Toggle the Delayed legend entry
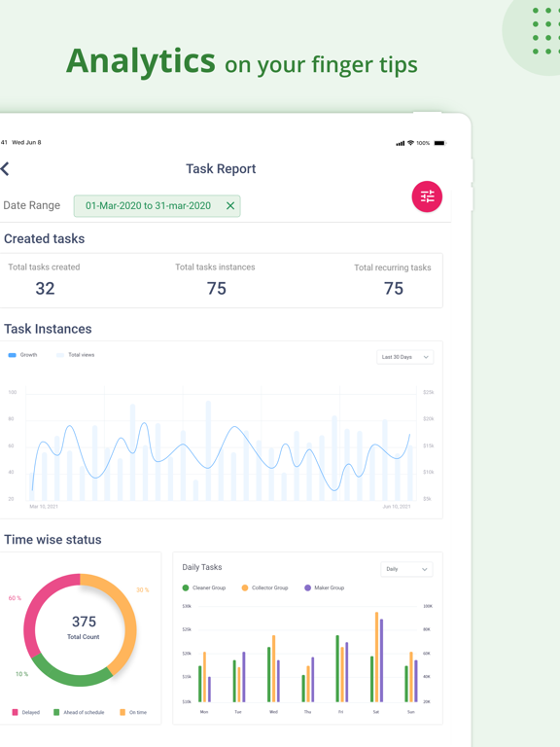This screenshot has height=747, width=560. coord(25,712)
